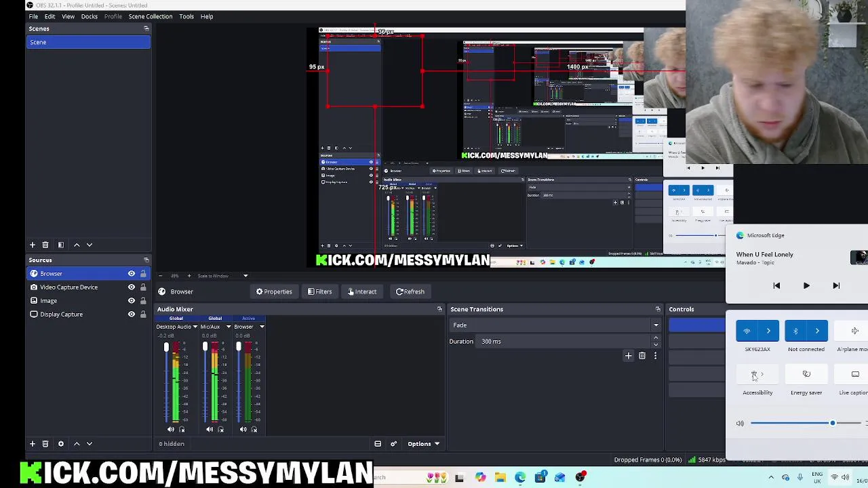Move scene down arrow in Scenes toolbar
The height and width of the screenshot is (488, 868).
(x=90, y=245)
